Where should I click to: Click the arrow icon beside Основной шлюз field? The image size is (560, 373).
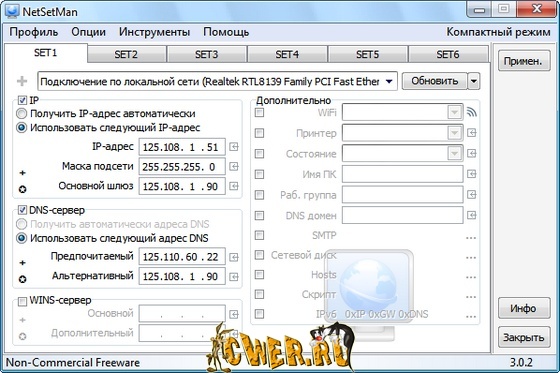coord(234,186)
